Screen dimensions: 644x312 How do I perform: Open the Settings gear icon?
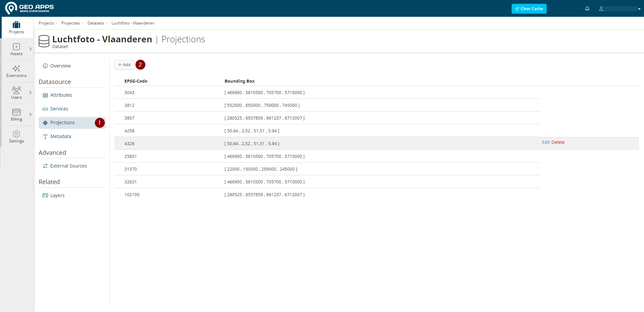coord(16,134)
